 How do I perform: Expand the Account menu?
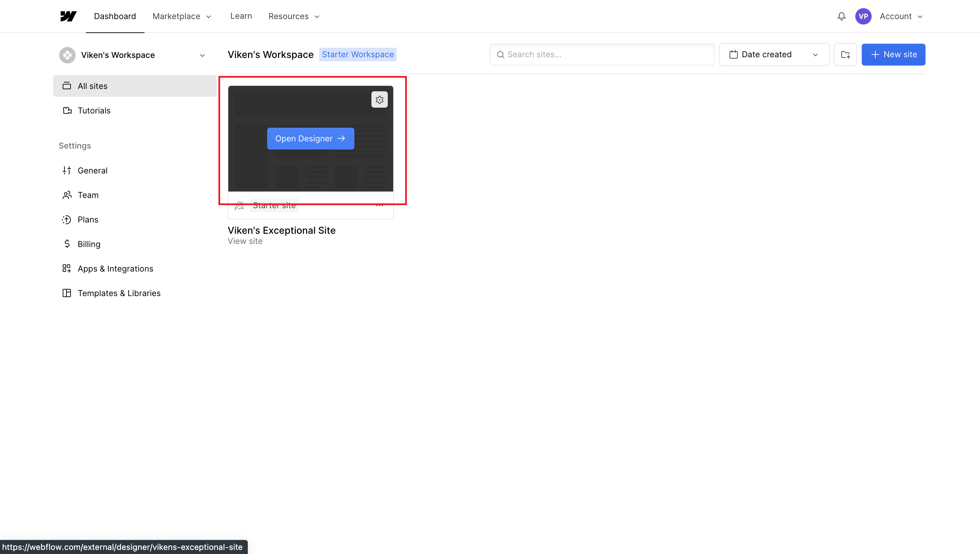[x=901, y=16]
